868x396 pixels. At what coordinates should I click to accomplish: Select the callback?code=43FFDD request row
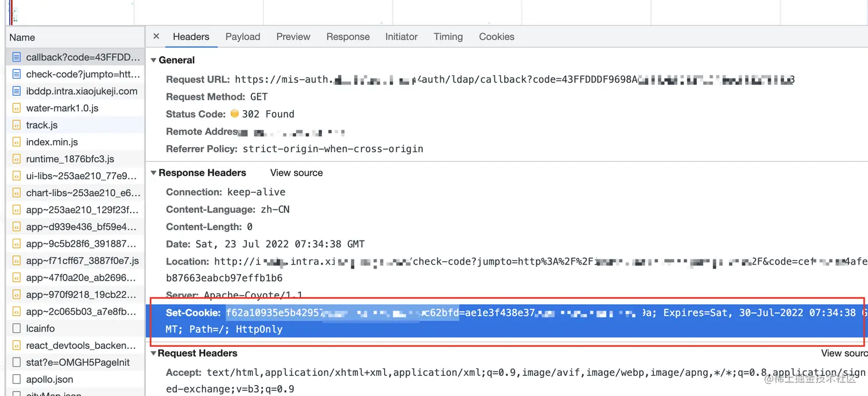click(x=75, y=57)
